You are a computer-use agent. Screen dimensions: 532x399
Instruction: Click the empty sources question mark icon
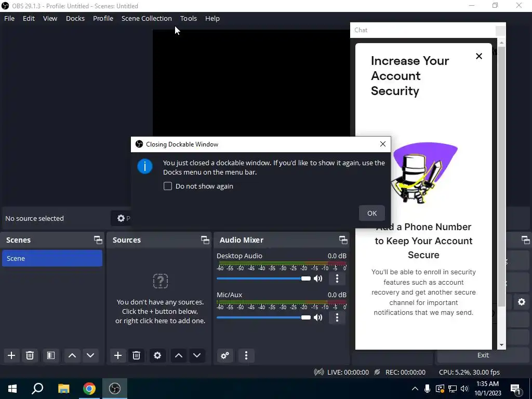click(x=160, y=281)
